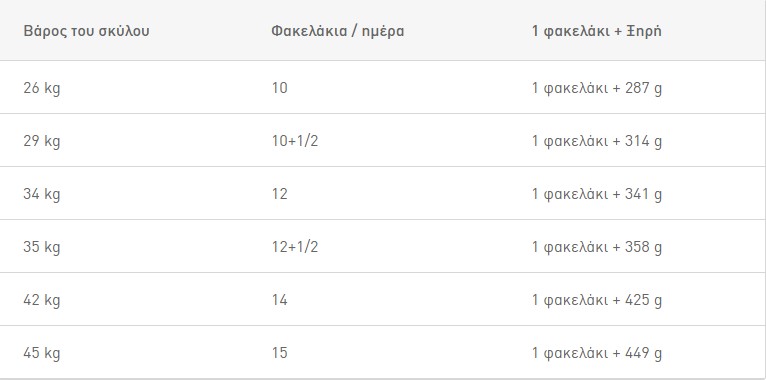Click the '10' pouches per day value
The image size is (766, 380).
pos(280,88)
